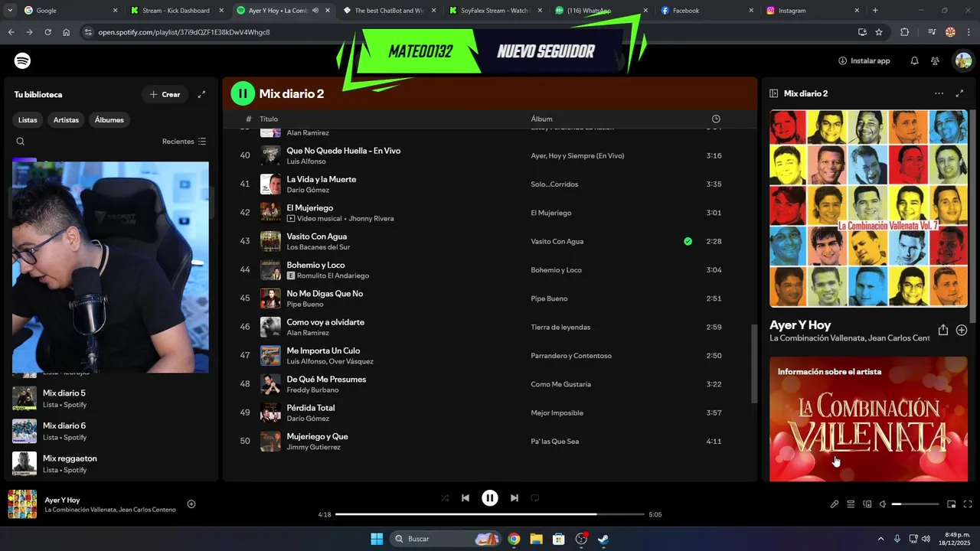Pause the song in bottom player bar

click(490, 498)
